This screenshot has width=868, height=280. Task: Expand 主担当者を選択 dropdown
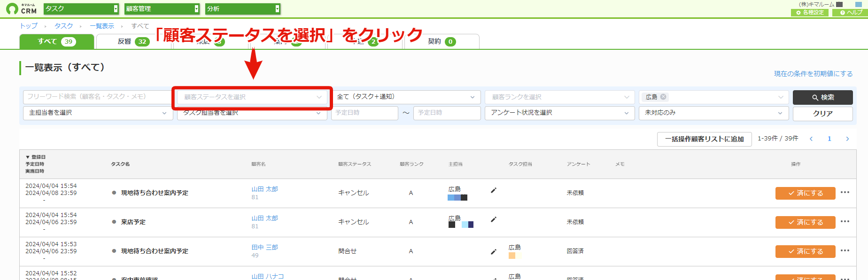tap(96, 113)
